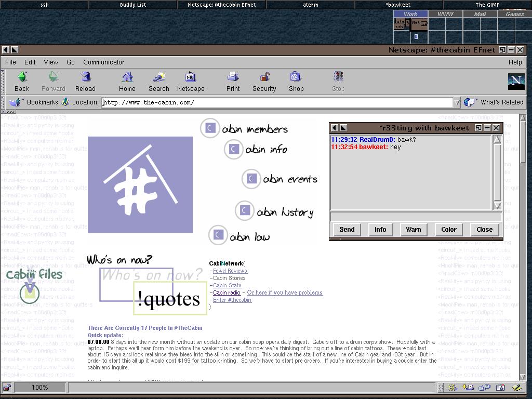Open the Shop toolbar button
The image size is (532, 399).
(296, 82)
